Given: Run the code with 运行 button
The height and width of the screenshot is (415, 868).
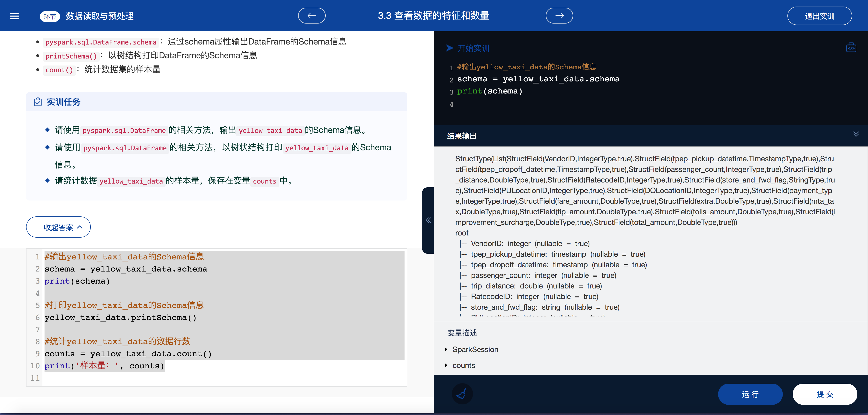Looking at the screenshot, I should [x=750, y=394].
